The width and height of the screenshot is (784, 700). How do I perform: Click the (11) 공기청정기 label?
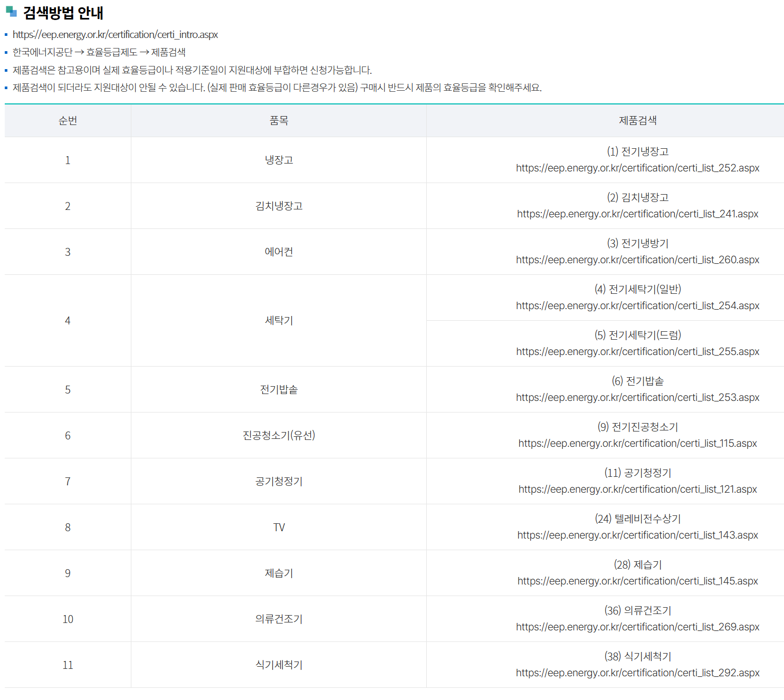[x=637, y=473]
